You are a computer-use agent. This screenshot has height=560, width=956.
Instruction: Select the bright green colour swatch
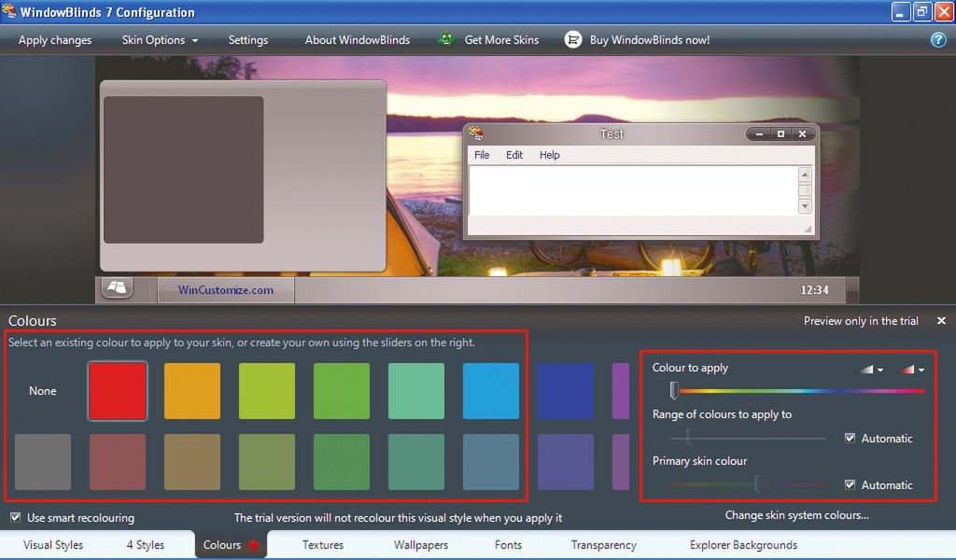coord(342,391)
